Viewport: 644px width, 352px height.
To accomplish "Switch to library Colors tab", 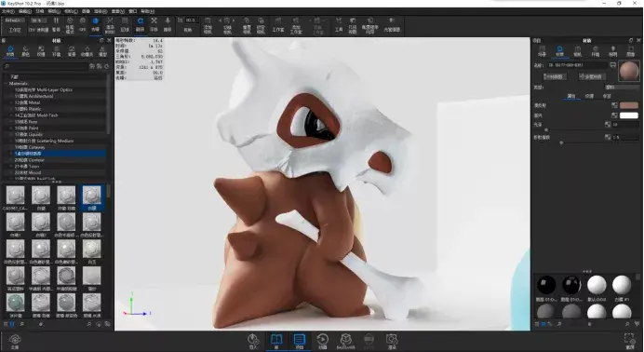I will pyautogui.click(x=25, y=51).
